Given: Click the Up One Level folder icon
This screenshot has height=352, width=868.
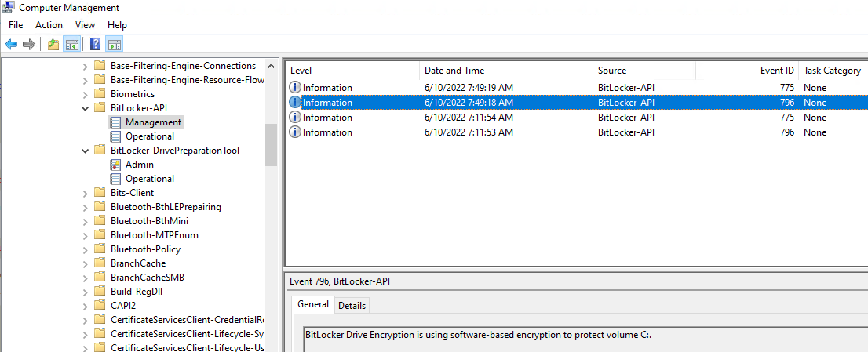Looking at the screenshot, I should 53,44.
